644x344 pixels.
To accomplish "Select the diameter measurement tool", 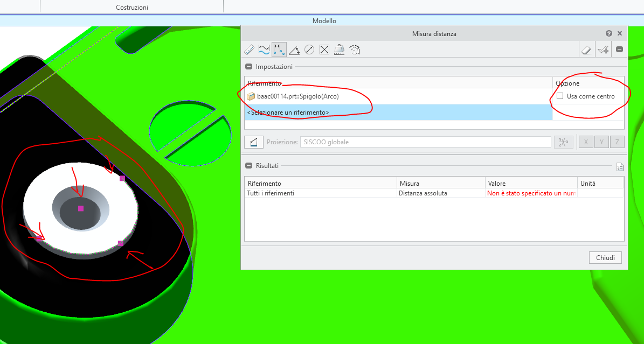I will coord(309,49).
